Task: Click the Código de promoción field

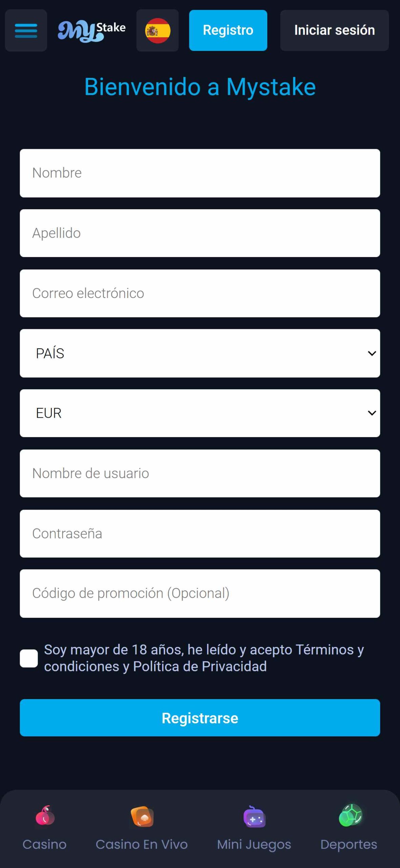Action: 200,593
